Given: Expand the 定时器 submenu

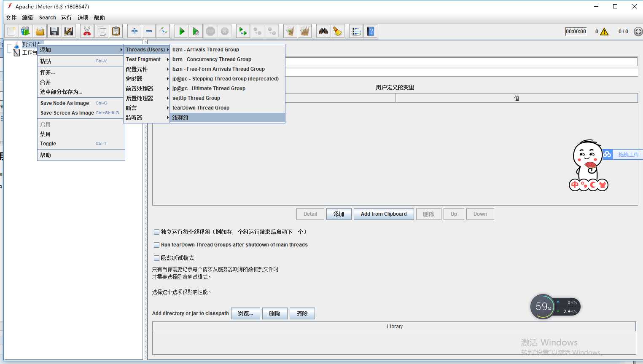Looking at the screenshot, I should tap(147, 79).
